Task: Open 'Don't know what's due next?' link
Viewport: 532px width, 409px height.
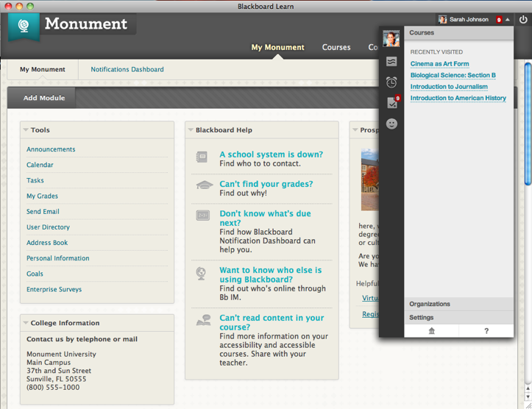Action: 265,218
